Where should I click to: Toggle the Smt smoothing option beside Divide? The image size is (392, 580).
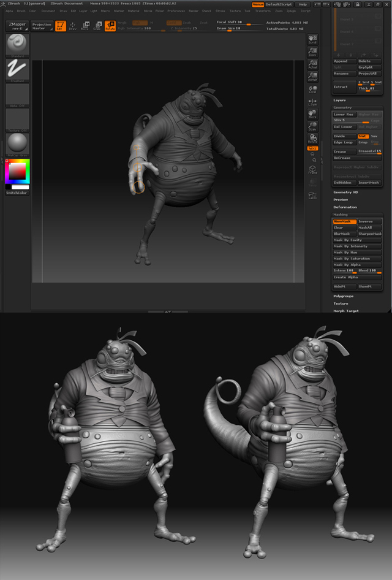(363, 136)
